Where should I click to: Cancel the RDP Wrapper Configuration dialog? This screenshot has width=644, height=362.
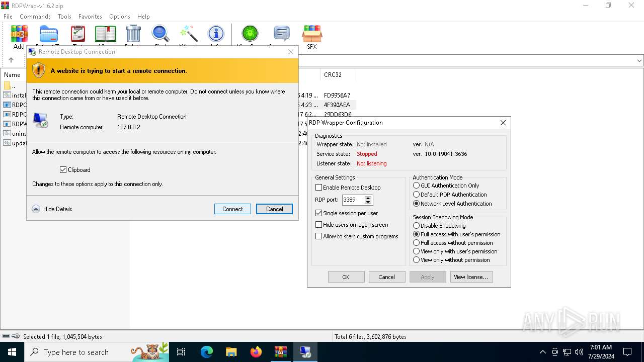pyautogui.click(x=386, y=277)
